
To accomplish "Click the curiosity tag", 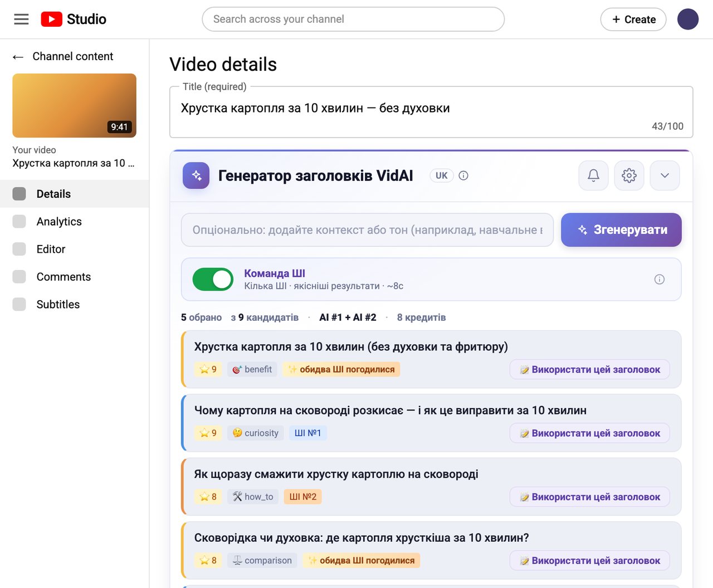I will tap(255, 433).
